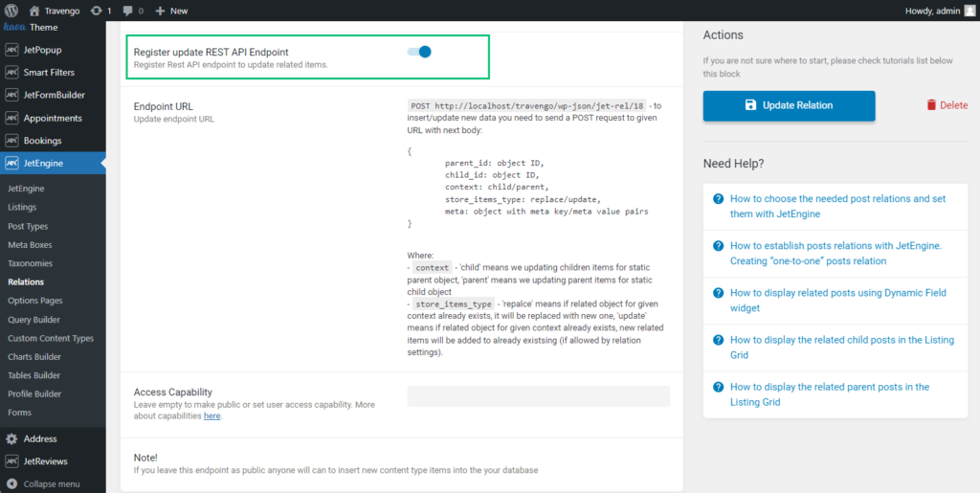Click the 'Endpoint URL' setting label

(163, 106)
